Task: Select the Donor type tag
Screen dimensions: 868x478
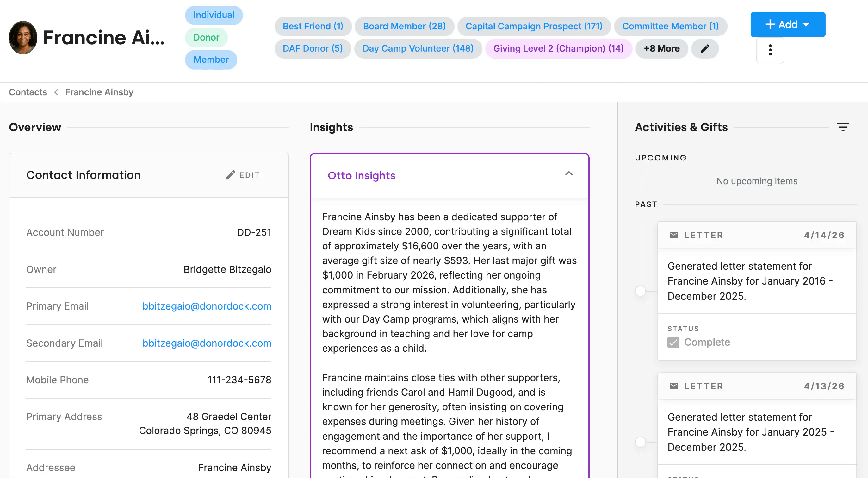Action: tap(206, 37)
